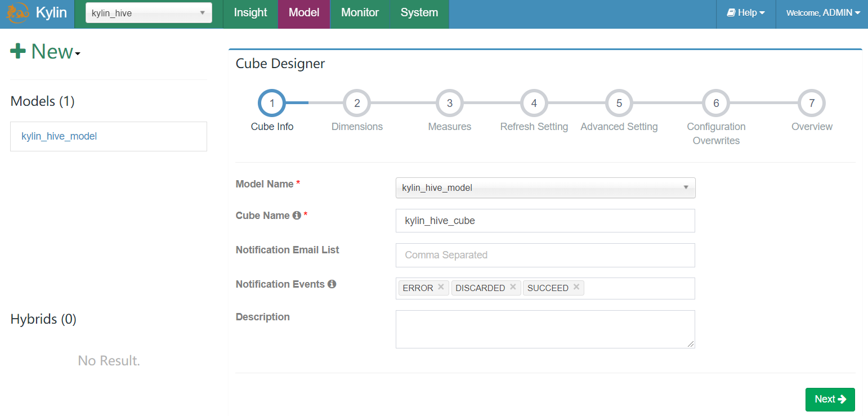Go to step 2 Dimensions circle
The height and width of the screenshot is (416, 868).
coord(357,103)
